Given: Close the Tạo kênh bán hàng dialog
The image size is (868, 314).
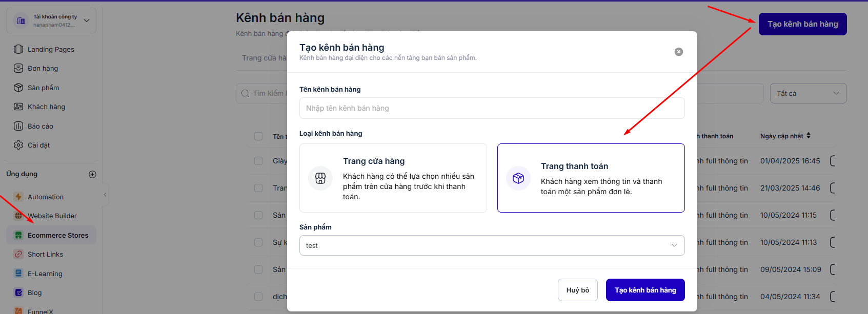Looking at the screenshot, I should click(x=678, y=52).
